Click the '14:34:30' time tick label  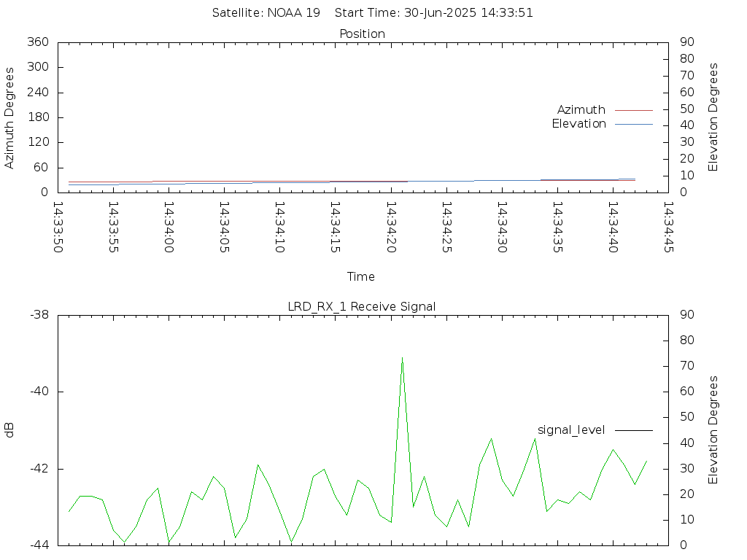pos(502,227)
